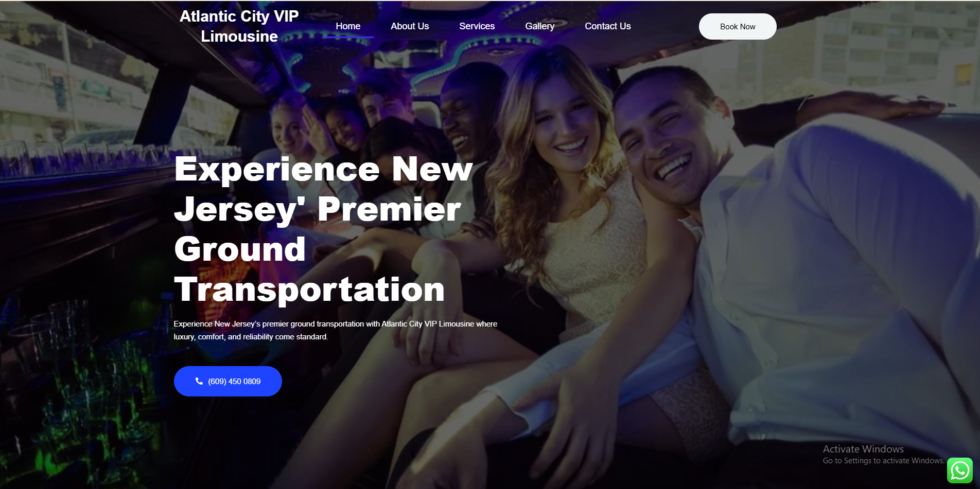Open the About Us page

[x=410, y=26]
